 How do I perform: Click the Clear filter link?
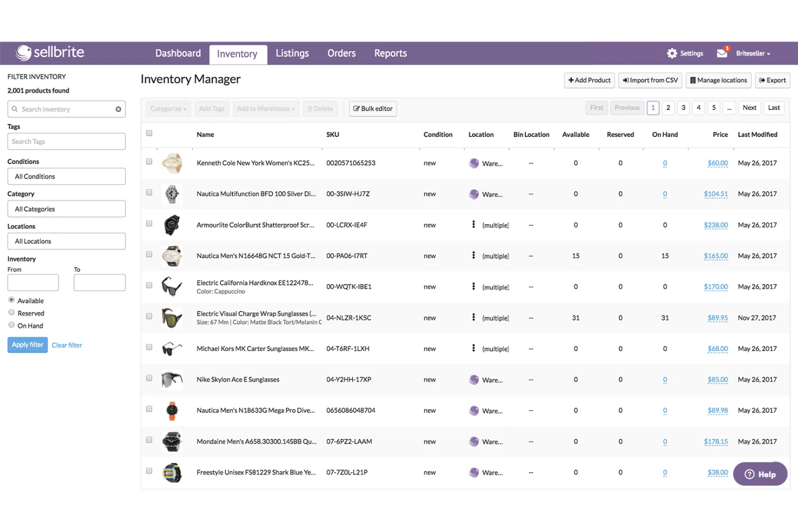click(67, 345)
